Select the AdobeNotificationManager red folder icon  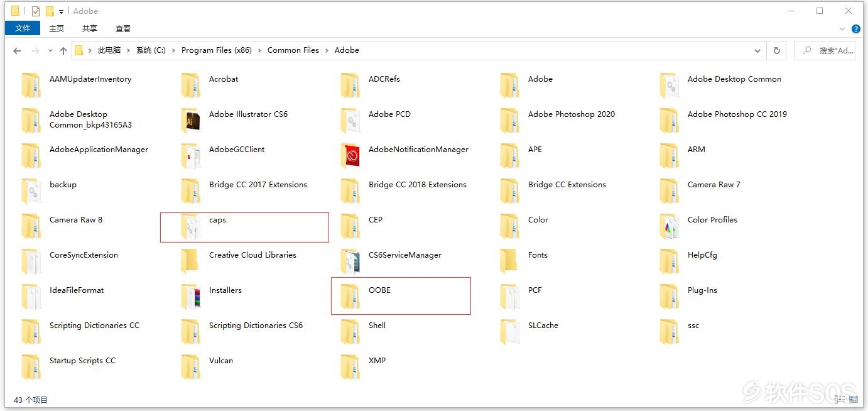[x=350, y=155]
